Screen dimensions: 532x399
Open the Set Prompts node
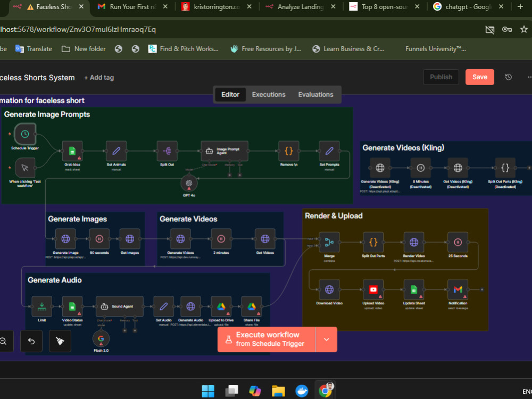[x=329, y=151]
